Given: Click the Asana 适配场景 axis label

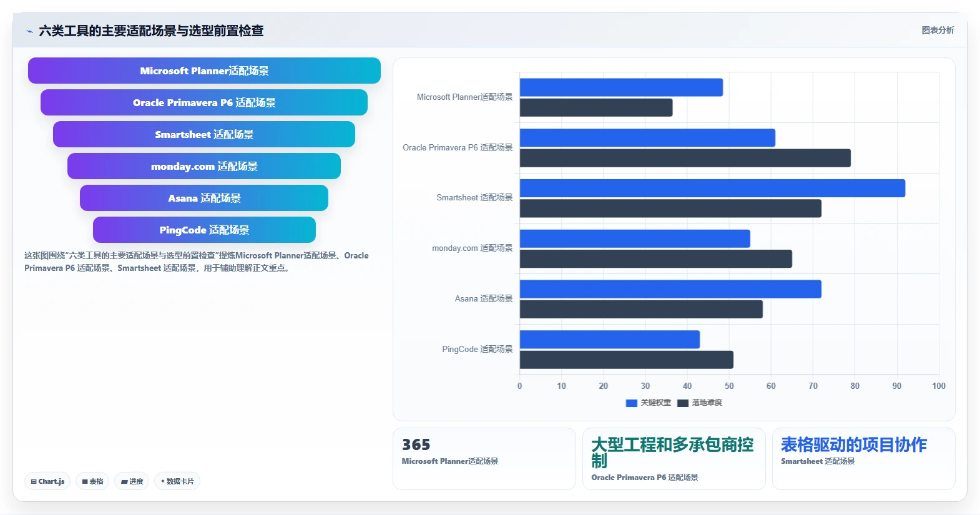Looking at the screenshot, I should [483, 299].
